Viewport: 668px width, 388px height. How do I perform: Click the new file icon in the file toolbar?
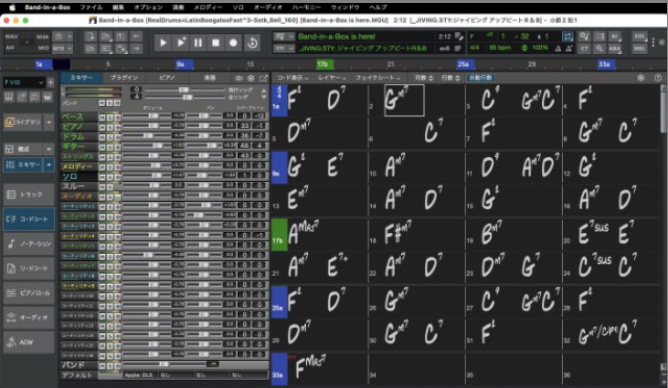(x=90, y=37)
